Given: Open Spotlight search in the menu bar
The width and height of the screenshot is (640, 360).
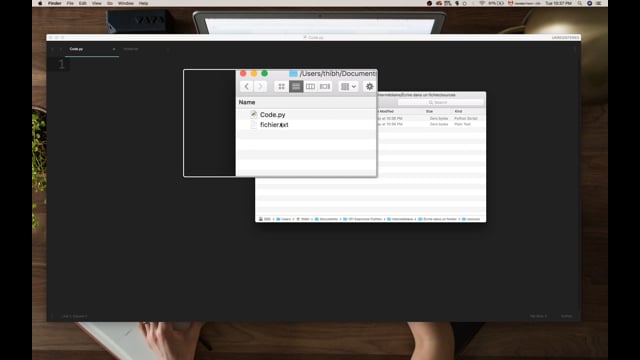Looking at the screenshot, I should click(x=580, y=3).
